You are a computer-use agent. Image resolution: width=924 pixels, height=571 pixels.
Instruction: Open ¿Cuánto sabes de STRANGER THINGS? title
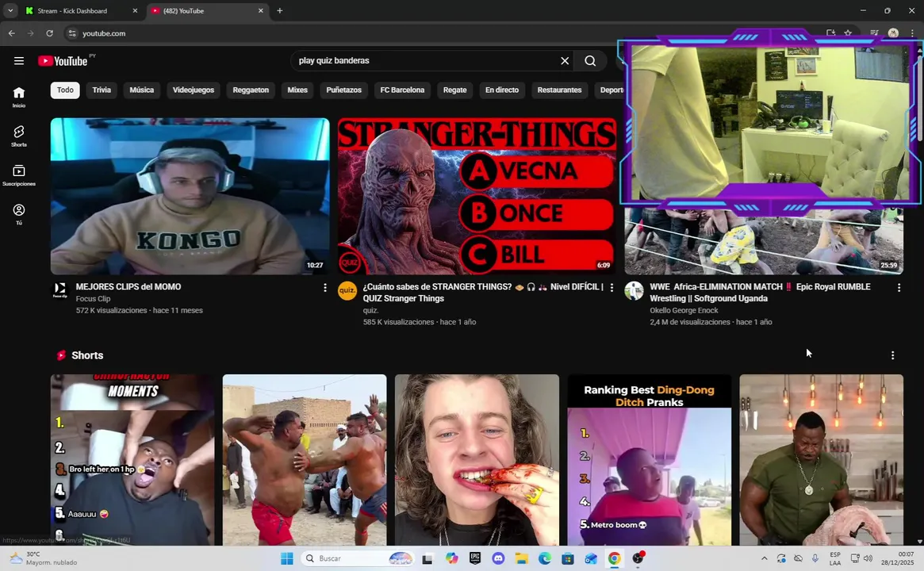click(x=483, y=293)
